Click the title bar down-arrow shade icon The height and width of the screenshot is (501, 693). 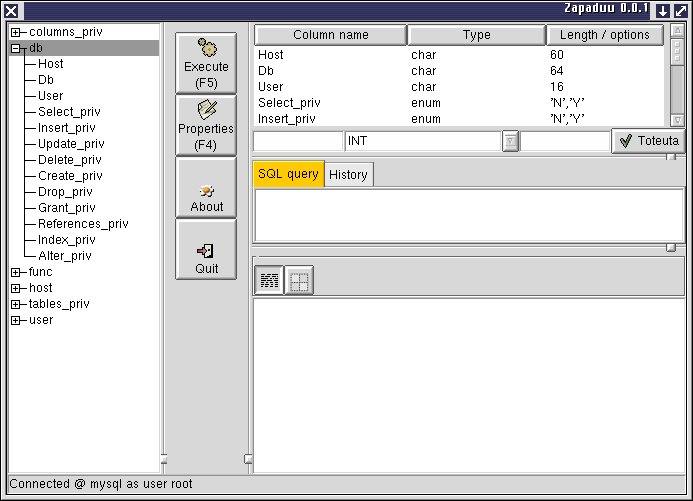click(x=663, y=10)
